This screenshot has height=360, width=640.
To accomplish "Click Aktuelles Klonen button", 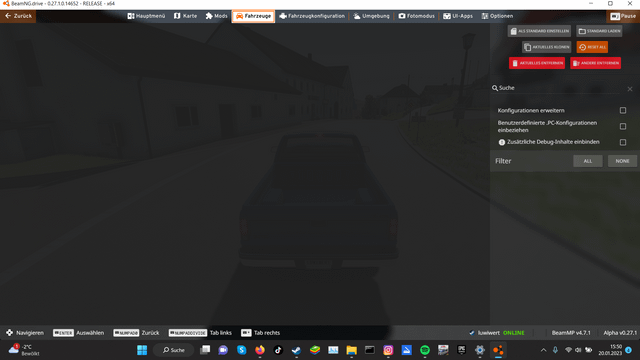I will point(546,47).
